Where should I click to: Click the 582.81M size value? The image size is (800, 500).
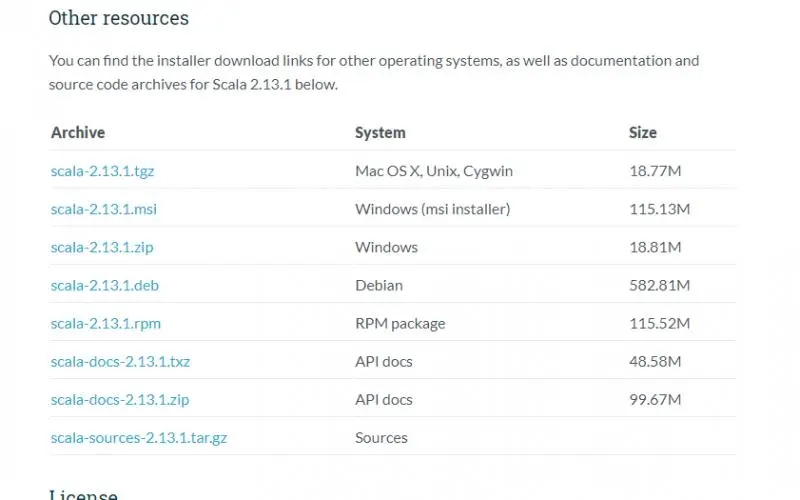660,285
